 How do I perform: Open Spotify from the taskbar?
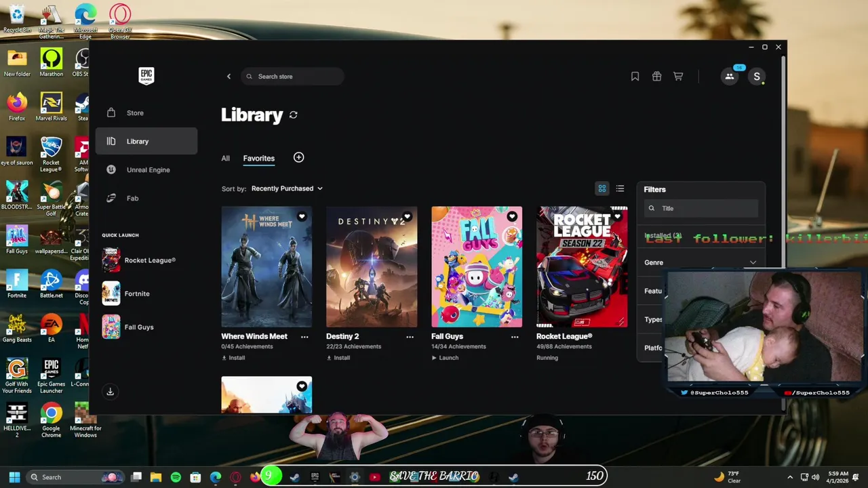coord(176,477)
